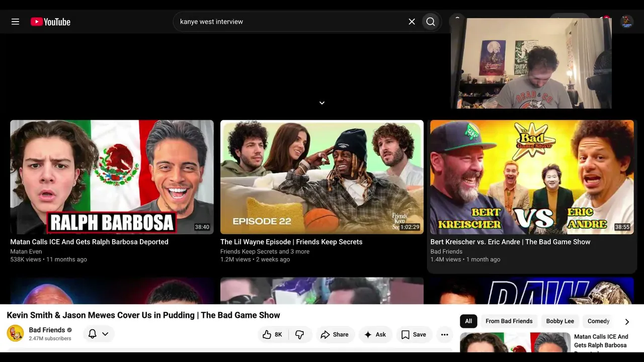Image resolution: width=644 pixels, height=362 pixels.
Task: Open notification settings dropdown for Bad Friends
Action: 99,334
